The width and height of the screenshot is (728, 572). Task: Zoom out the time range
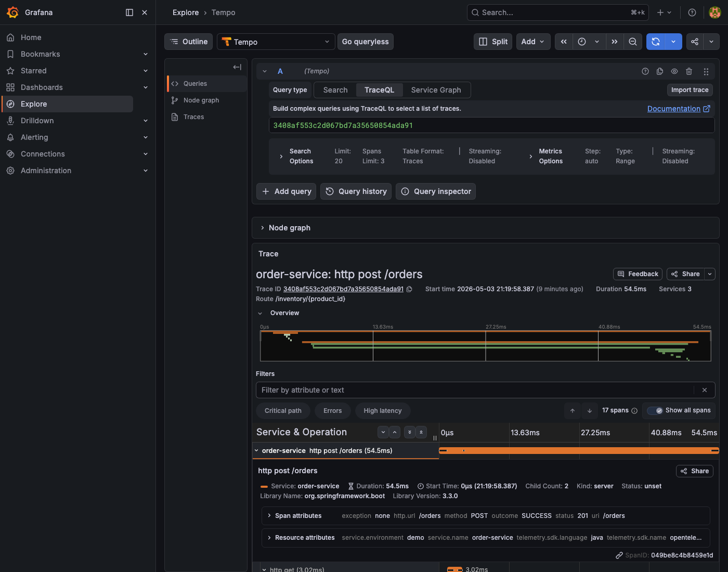(633, 42)
